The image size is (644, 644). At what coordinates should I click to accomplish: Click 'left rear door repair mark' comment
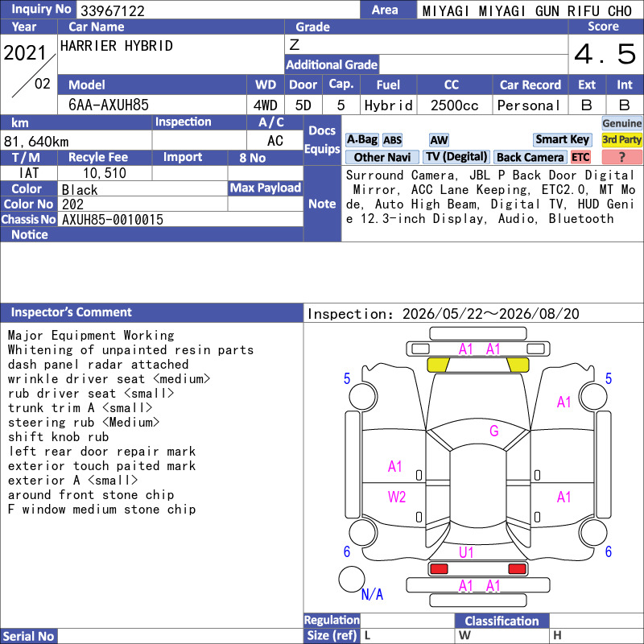coord(102,452)
